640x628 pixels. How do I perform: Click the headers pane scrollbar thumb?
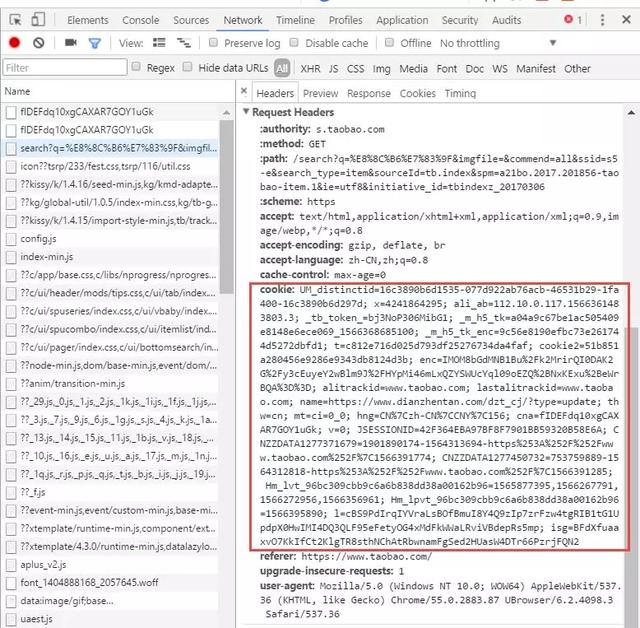click(x=631, y=475)
